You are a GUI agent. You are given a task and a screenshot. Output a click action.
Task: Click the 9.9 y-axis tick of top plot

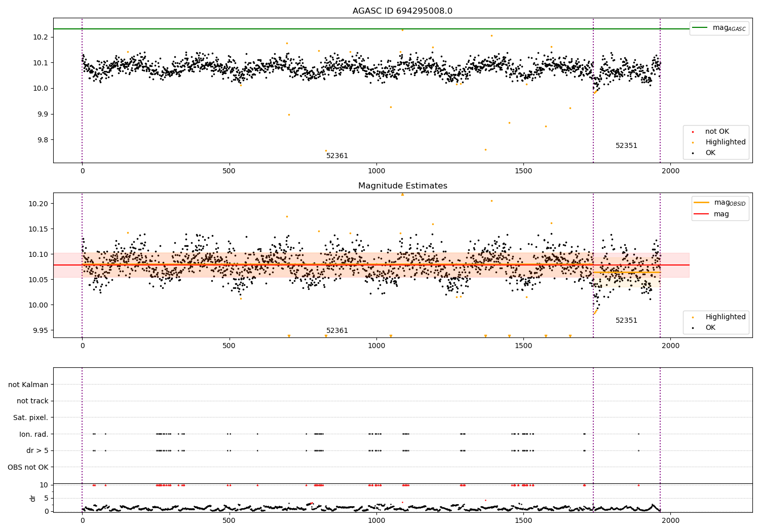[x=43, y=115]
